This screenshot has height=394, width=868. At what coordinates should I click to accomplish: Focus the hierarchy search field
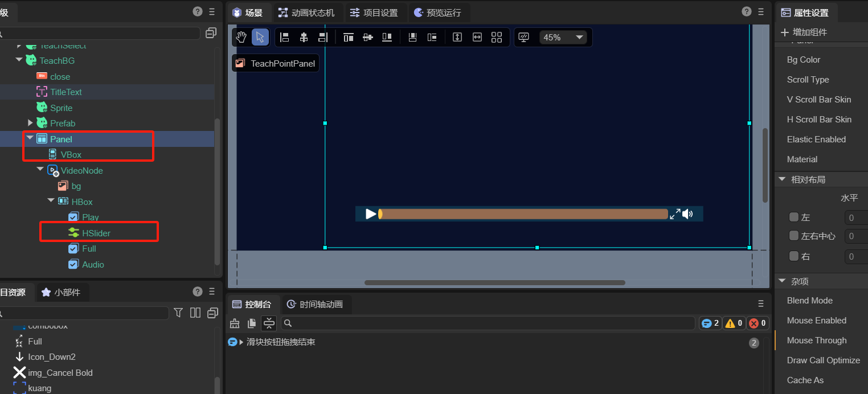pos(100,33)
